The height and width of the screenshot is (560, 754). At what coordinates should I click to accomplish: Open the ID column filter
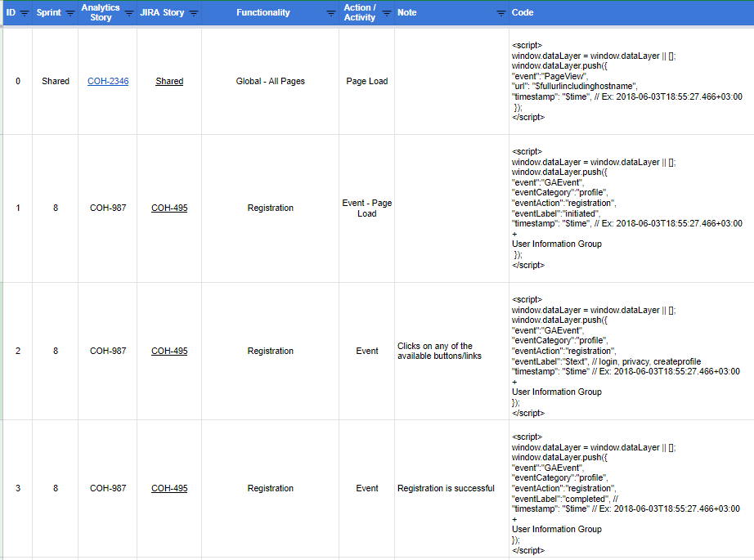(x=24, y=13)
